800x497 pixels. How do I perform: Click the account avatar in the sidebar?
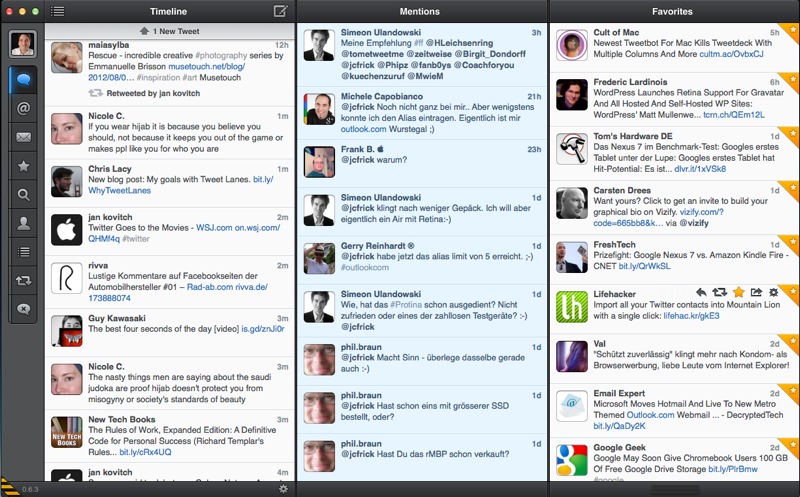coord(23,44)
